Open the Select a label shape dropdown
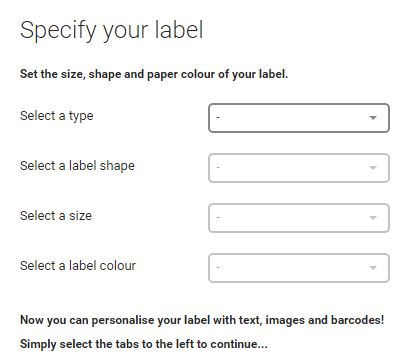 pyautogui.click(x=299, y=168)
